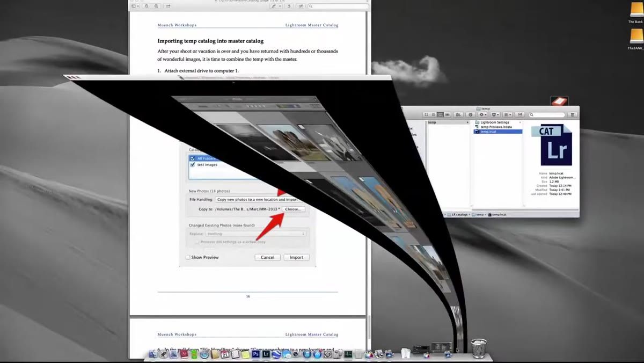
Task: Zoom out in the Preview toolbar
Action: click(x=147, y=6)
